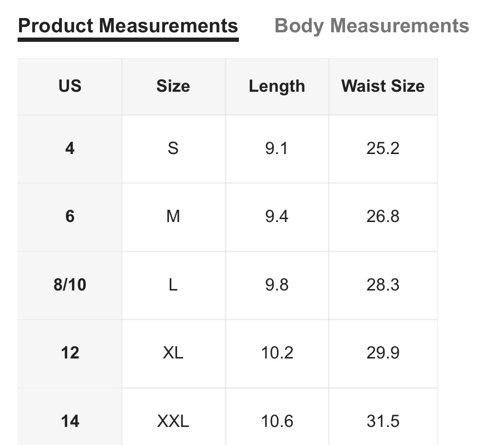Select the 10.2 length value
The width and height of the screenshot is (504, 445).
click(277, 353)
